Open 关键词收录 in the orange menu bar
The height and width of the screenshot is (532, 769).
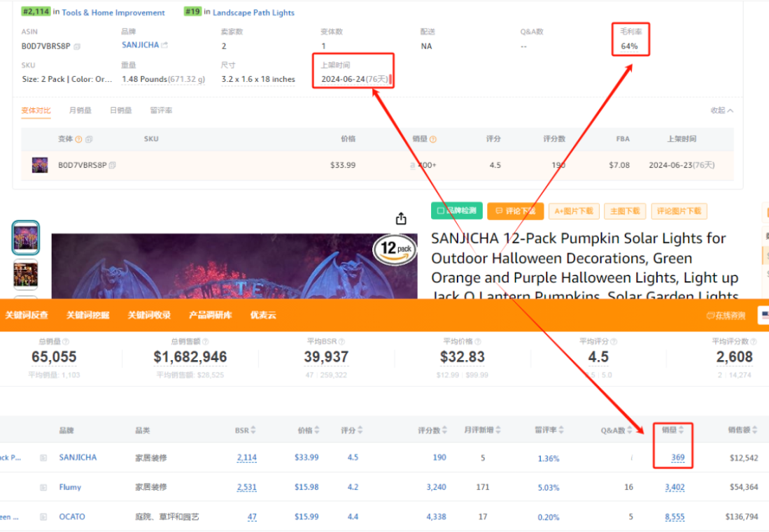coord(149,315)
